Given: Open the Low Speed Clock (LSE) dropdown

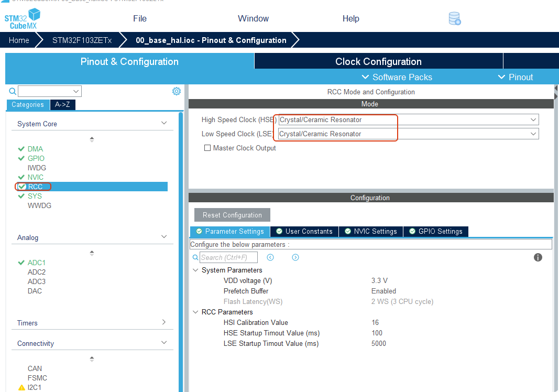Looking at the screenshot, I should click(x=408, y=134).
